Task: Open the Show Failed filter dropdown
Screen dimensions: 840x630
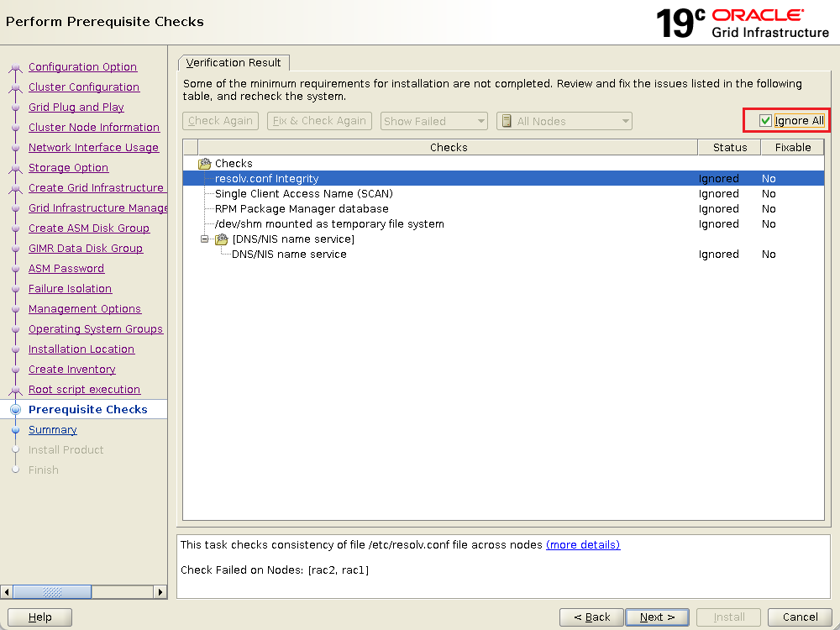Action: [x=433, y=121]
